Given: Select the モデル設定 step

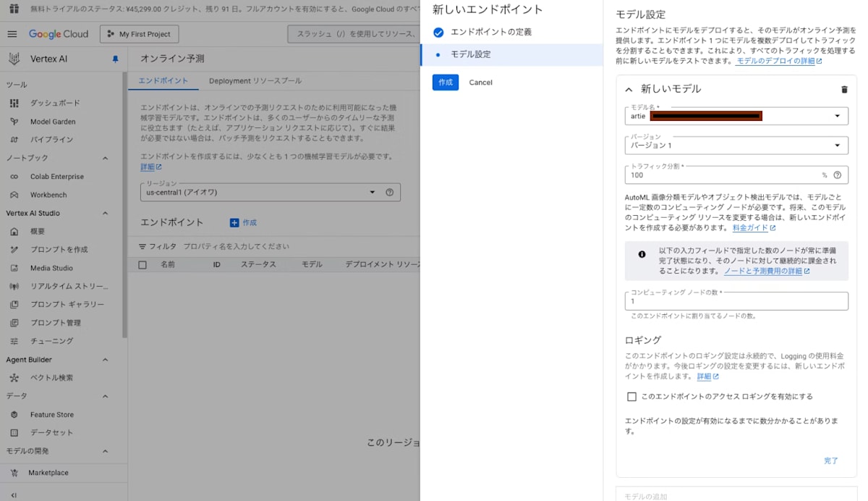Looking at the screenshot, I should (511, 54).
